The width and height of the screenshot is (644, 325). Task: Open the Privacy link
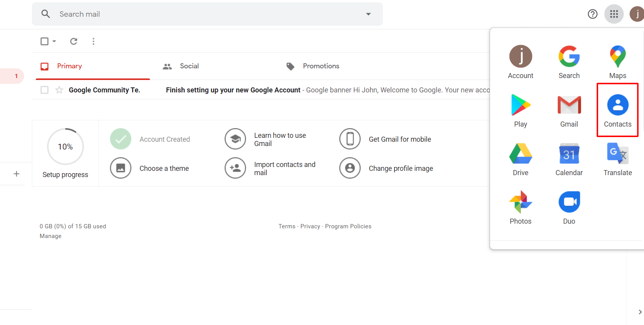click(x=310, y=226)
